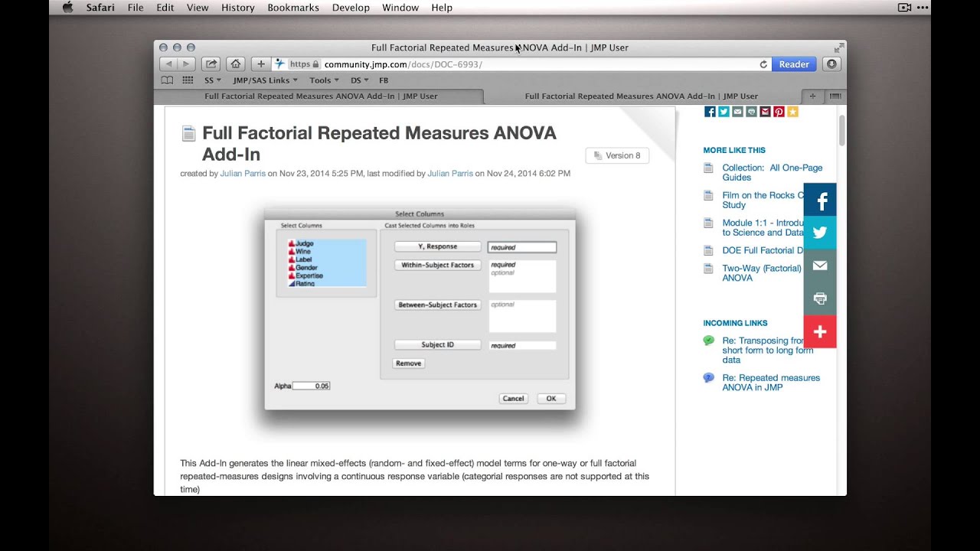Click the small Facebook share icon above More Like This
The width and height of the screenshot is (980, 551).
click(710, 112)
